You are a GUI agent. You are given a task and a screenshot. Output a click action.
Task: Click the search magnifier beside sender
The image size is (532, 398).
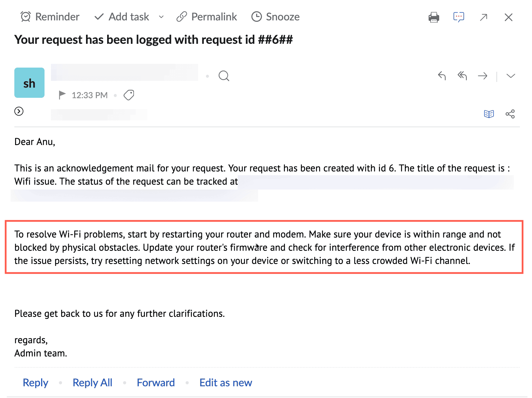(224, 76)
